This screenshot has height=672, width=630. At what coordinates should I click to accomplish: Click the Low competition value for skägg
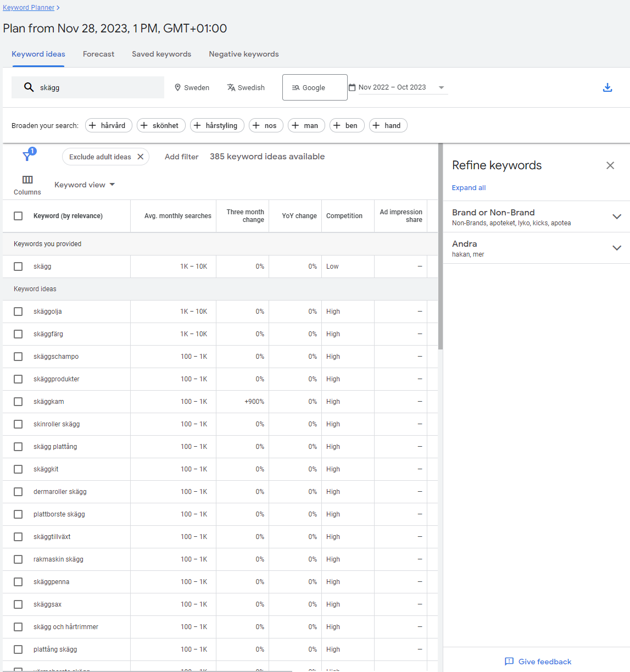tap(332, 266)
